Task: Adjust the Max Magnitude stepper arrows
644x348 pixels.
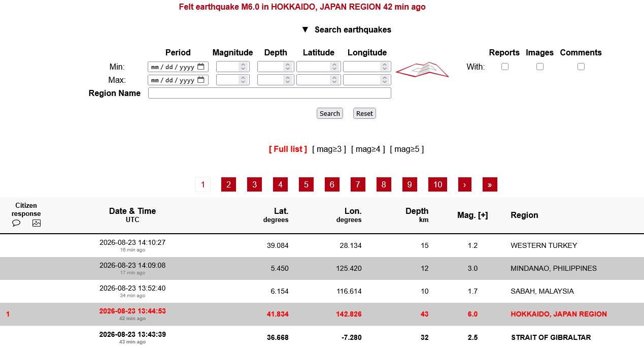Action: (243, 80)
